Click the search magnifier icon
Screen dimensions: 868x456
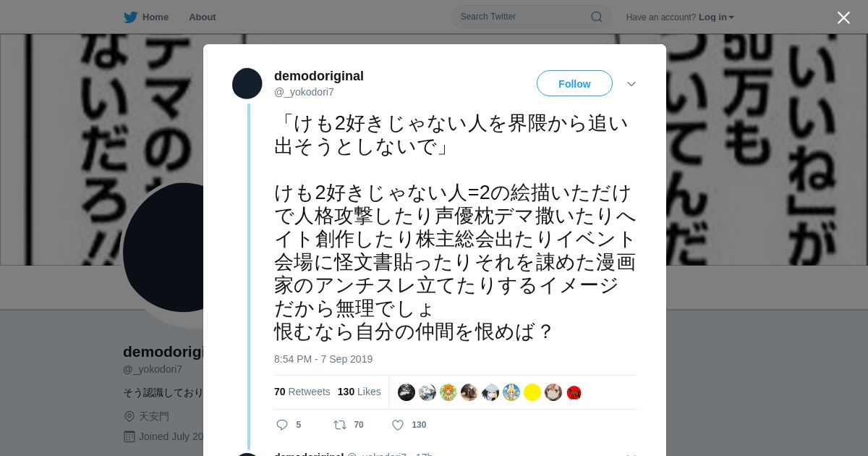pyautogui.click(x=597, y=17)
